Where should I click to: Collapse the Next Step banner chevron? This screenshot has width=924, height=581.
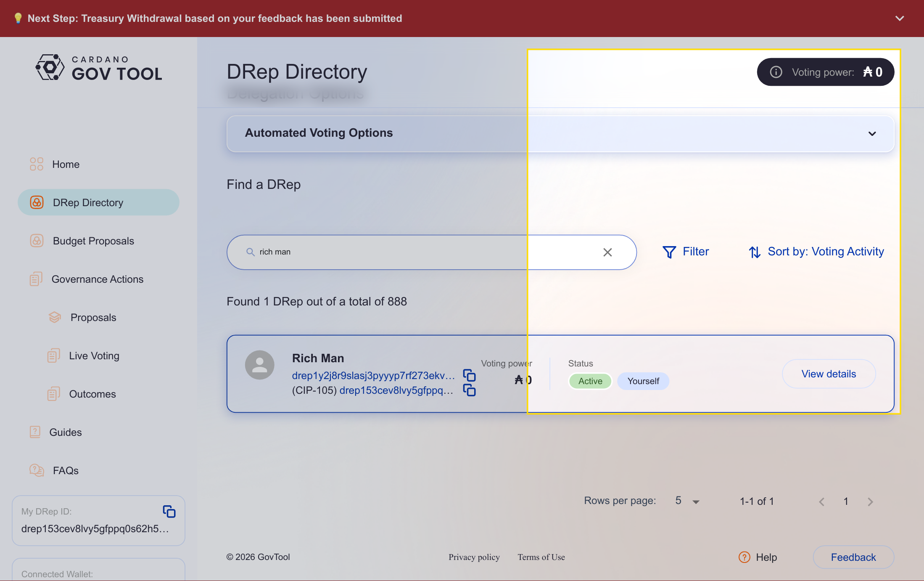pos(899,19)
